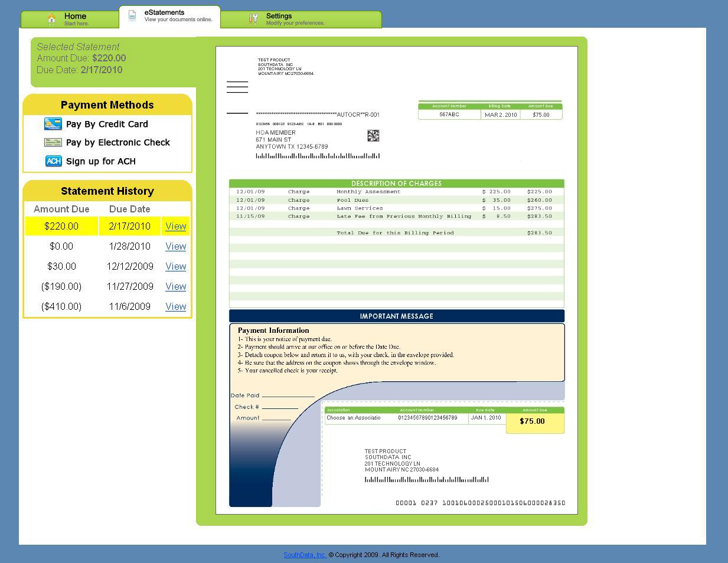Click the Settings tools icon
The width and height of the screenshot is (728, 563).
253,19
